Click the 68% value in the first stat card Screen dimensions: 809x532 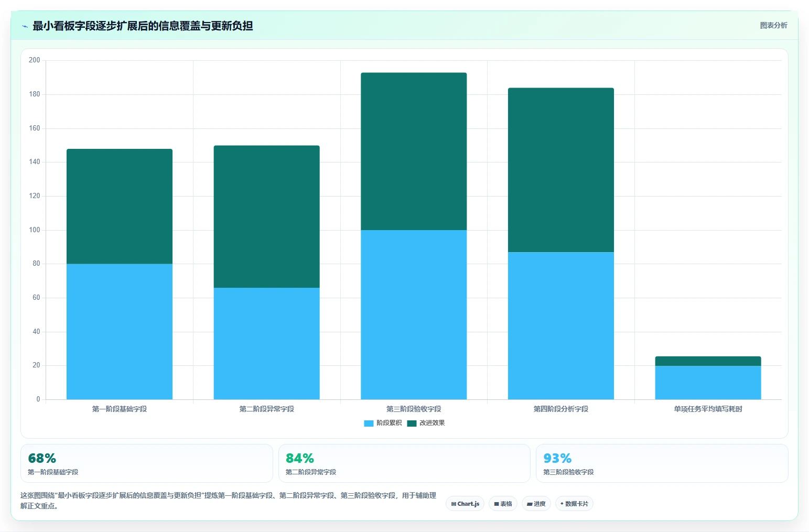(42, 459)
